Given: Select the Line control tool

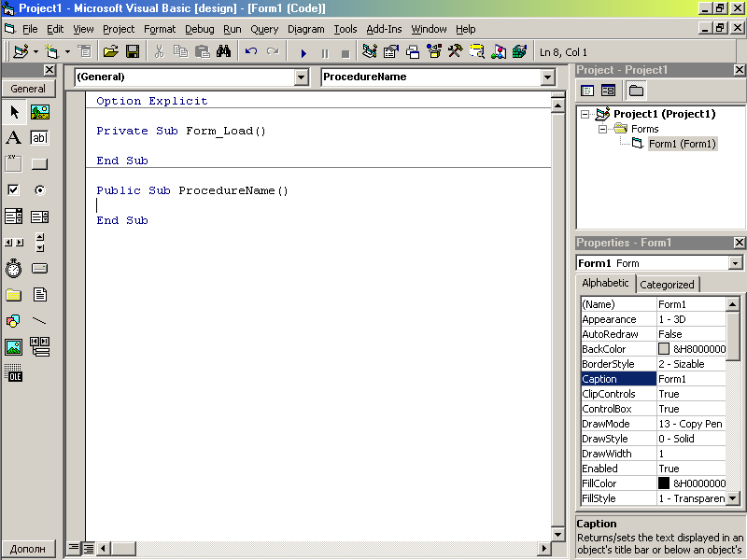Looking at the screenshot, I should (39, 321).
